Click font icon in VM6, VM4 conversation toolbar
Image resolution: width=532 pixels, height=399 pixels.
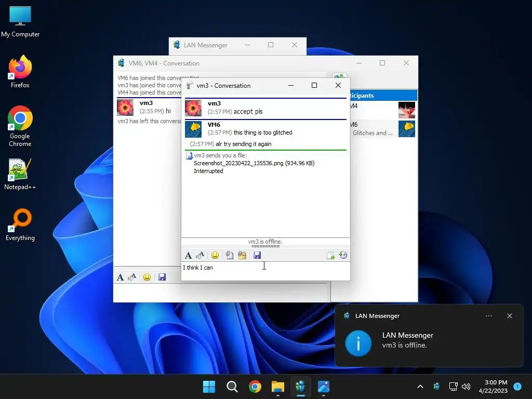pyautogui.click(x=120, y=277)
